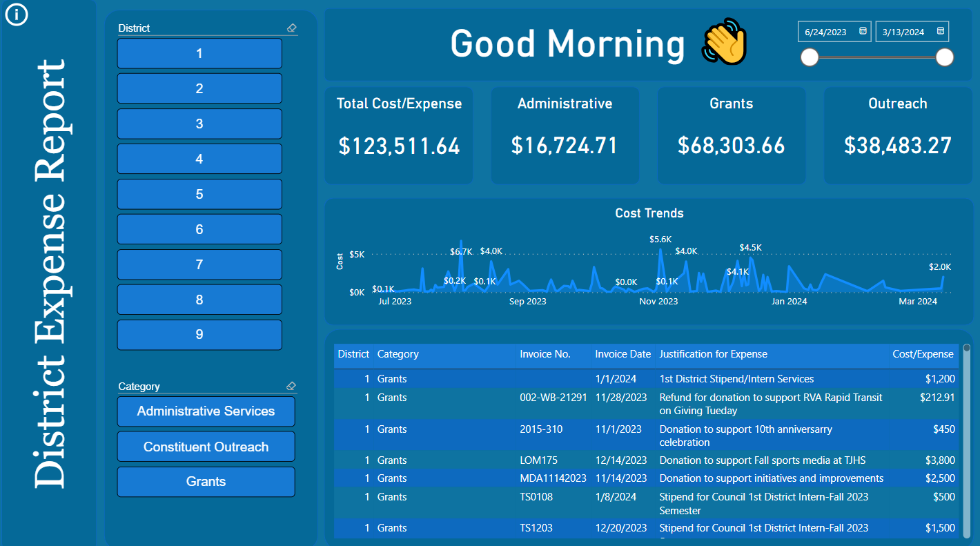This screenshot has width=980, height=546.
Task: Toggle the Grants category filter
Action: click(x=206, y=481)
